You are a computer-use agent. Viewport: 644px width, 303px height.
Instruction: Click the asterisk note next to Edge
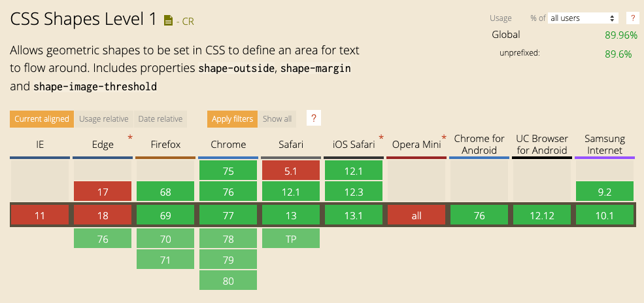(x=130, y=137)
